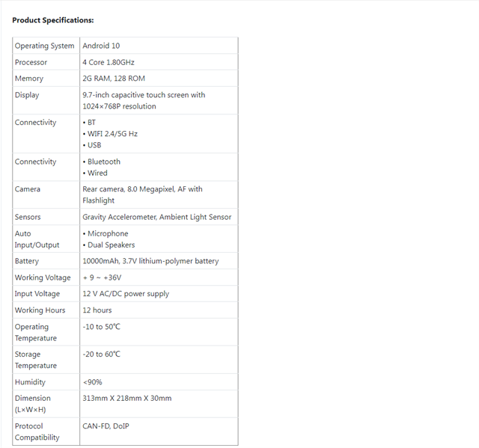Select the WIFI 2.4/5G Hz bullet item
Screen dimensions: 479x448
(x=110, y=134)
